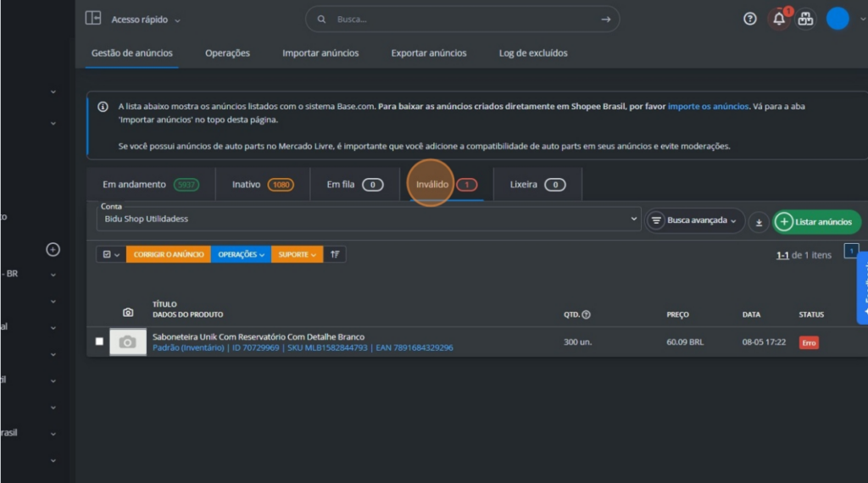Expand the Acesso rápido dropdown
Screen dimensions: 868x483
tap(146, 19)
